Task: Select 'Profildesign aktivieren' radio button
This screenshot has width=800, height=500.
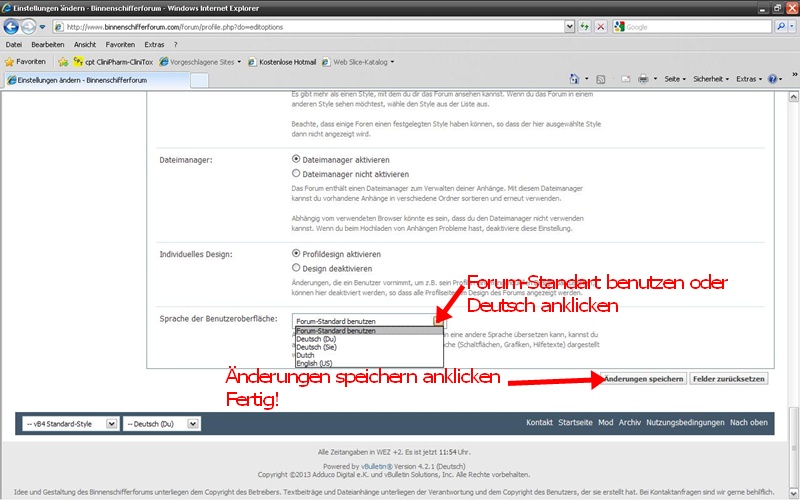Action: pos(295,254)
